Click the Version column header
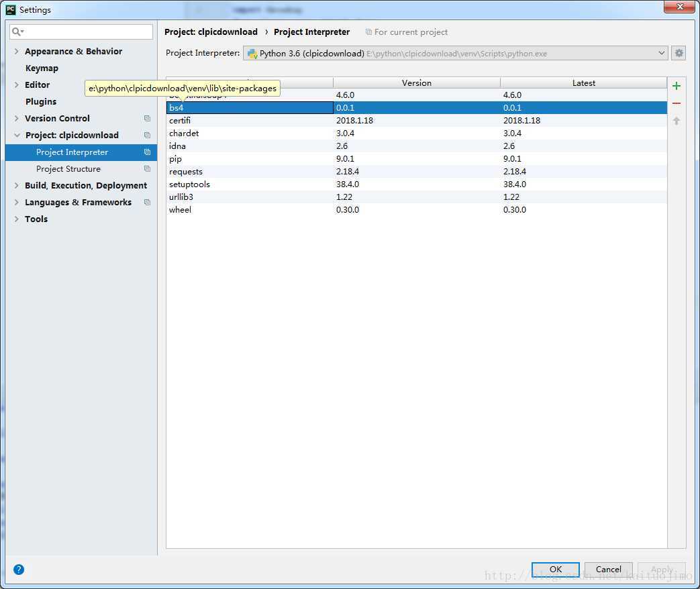 tap(416, 83)
